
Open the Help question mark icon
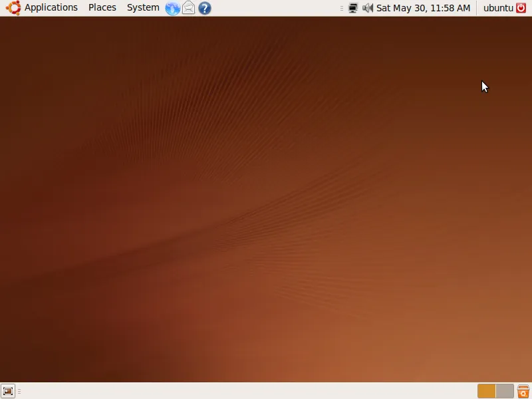click(205, 8)
